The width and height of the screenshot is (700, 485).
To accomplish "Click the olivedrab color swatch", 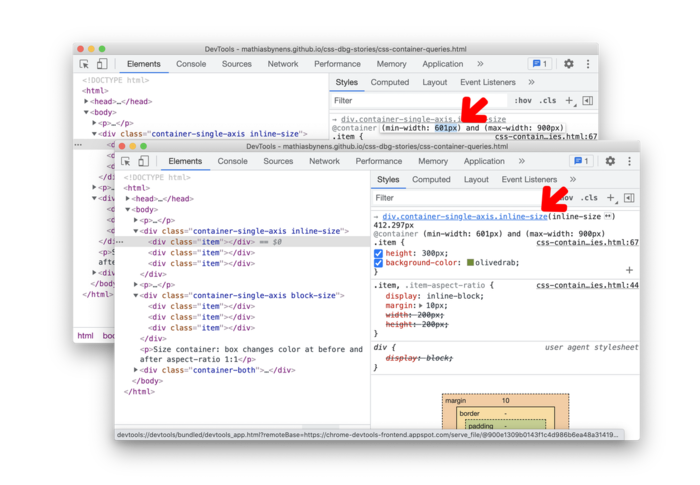I will pos(470,262).
